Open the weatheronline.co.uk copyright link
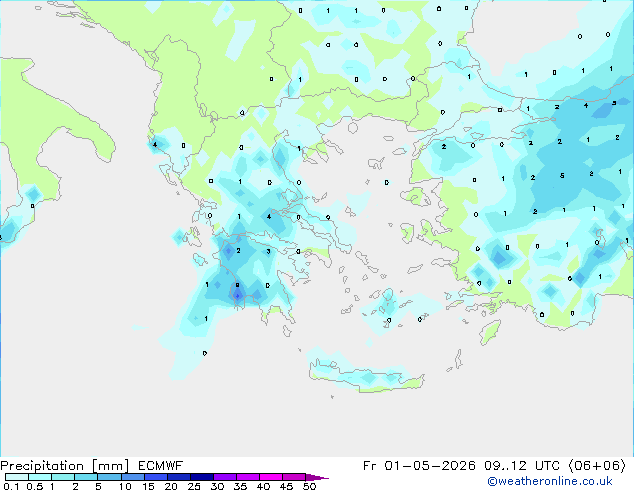 550,481
